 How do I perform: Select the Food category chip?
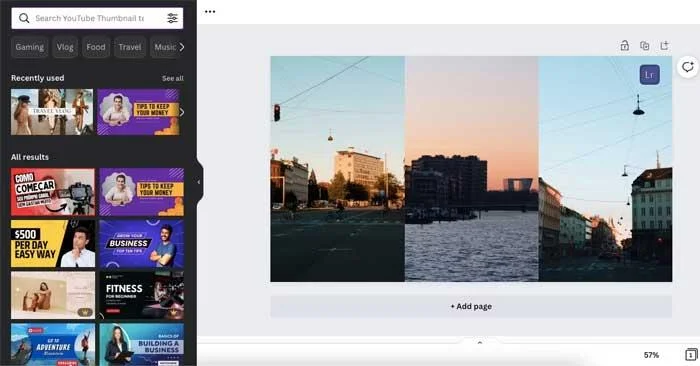click(x=96, y=47)
